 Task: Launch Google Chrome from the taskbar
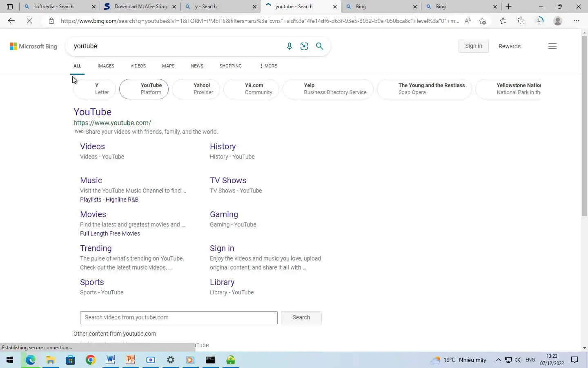91,360
